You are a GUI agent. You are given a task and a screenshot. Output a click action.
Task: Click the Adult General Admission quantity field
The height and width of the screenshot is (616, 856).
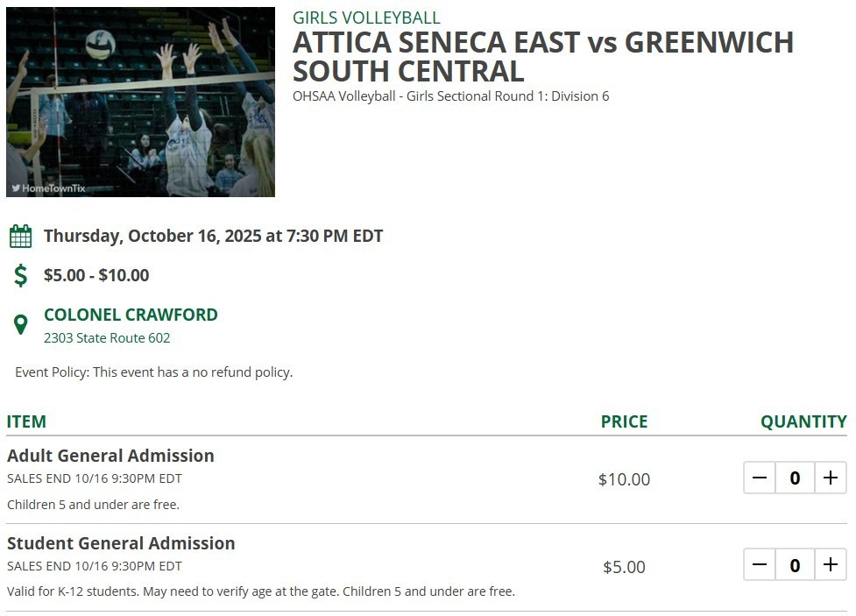tap(795, 478)
